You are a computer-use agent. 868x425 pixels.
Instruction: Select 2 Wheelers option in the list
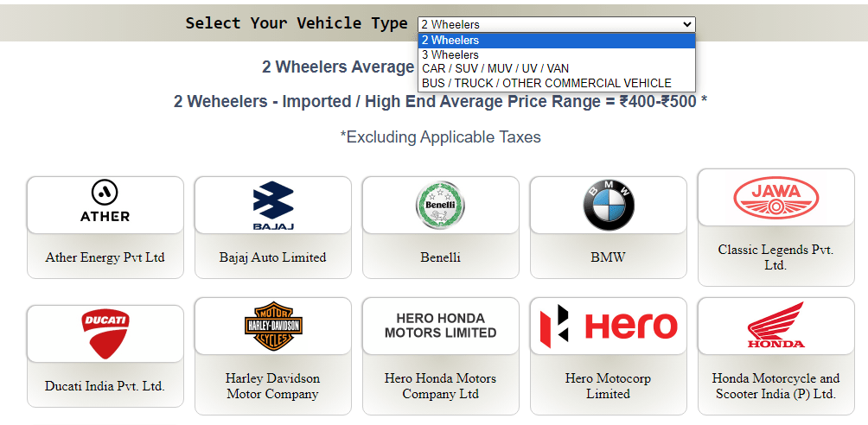pyautogui.click(x=557, y=41)
